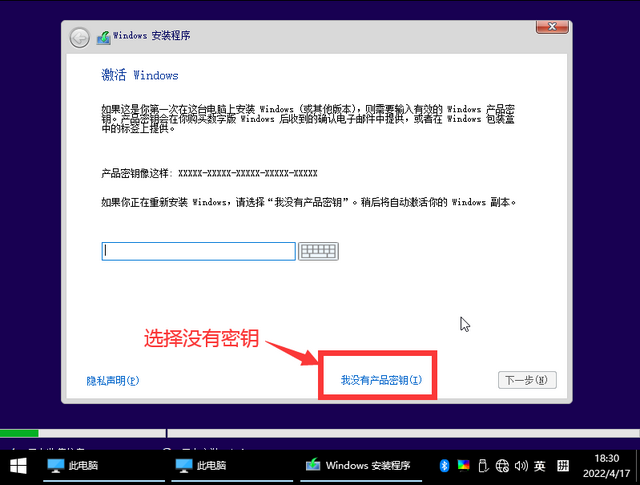Switch to Windows 安装程序 taskbar item
The width and height of the screenshot is (640, 485).
tap(361, 466)
